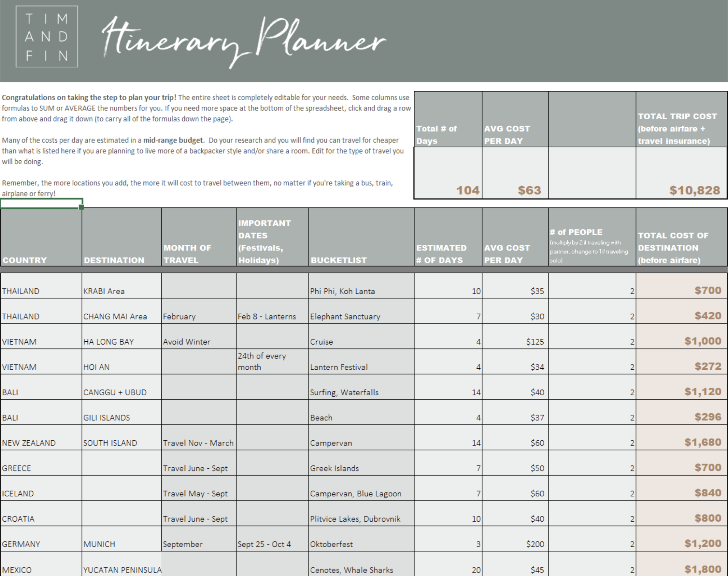Select the HA LONG BAY cell

(x=122, y=336)
